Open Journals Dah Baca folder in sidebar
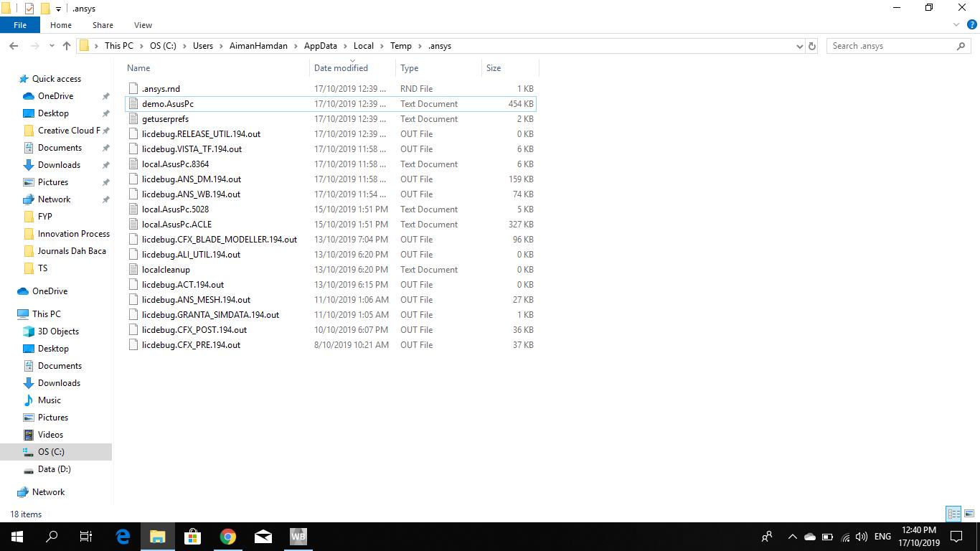980x551 pixels. point(72,251)
